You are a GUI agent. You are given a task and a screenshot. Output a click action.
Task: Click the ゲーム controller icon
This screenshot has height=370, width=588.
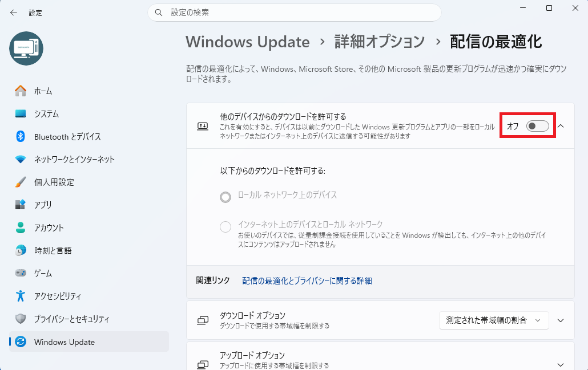21,273
